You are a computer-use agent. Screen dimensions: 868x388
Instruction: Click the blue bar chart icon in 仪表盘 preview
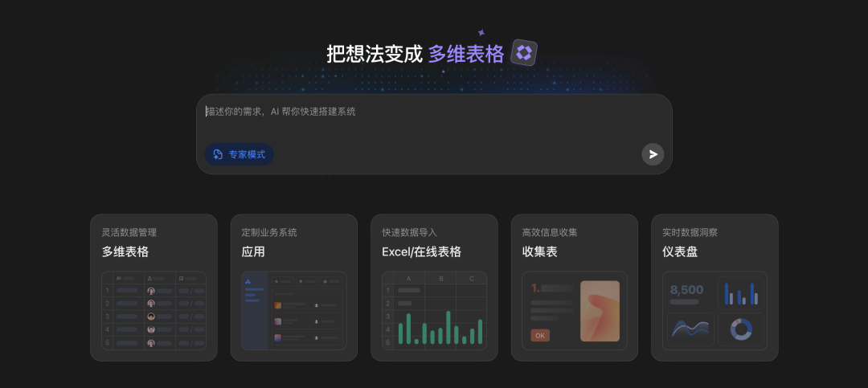(x=740, y=292)
